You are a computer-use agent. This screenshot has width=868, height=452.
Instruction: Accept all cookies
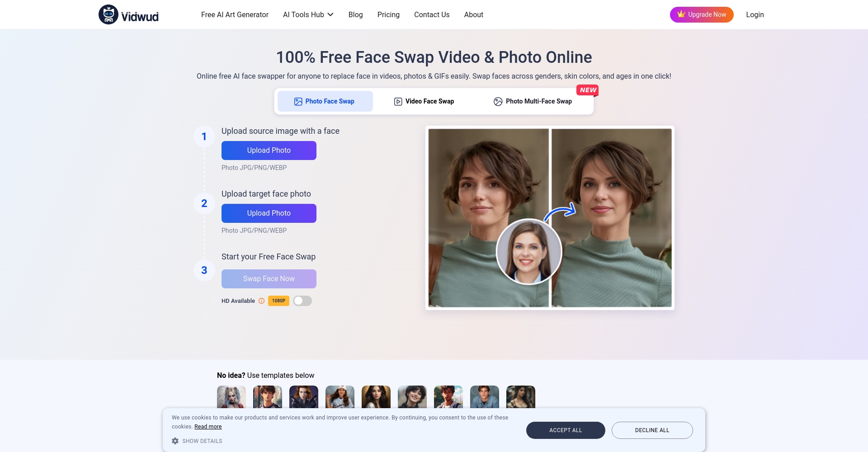pos(566,430)
